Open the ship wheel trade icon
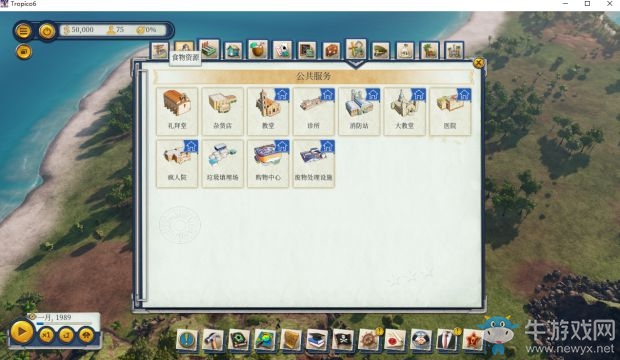 369,339
